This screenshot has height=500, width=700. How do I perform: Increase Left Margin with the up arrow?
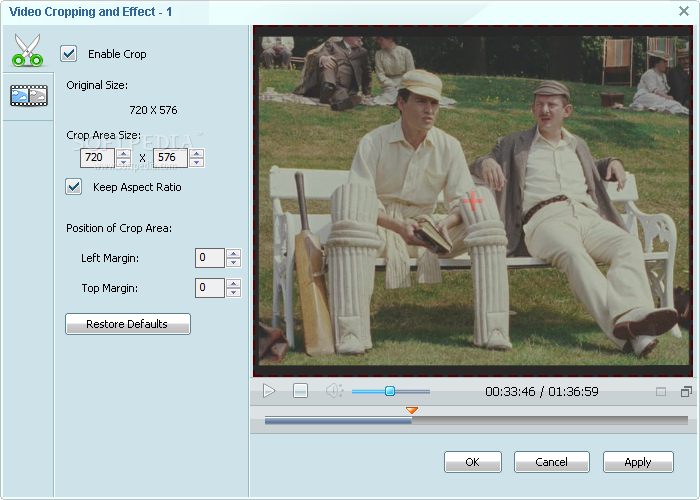pyautogui.click(x=233, y=253)
